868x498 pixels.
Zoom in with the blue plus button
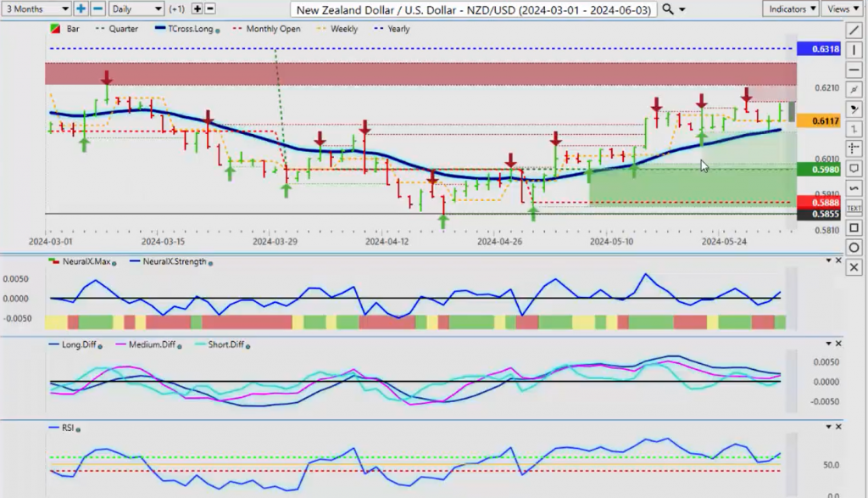click(81, 8)
